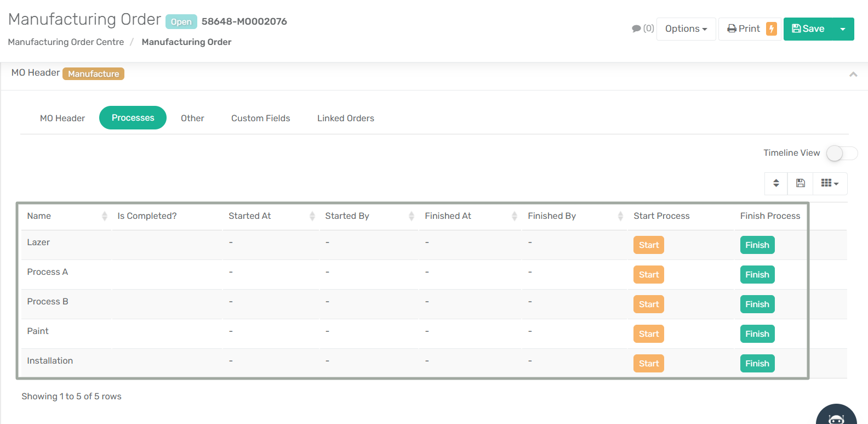Click the Installation row name cell

click(x=50, y=361)
